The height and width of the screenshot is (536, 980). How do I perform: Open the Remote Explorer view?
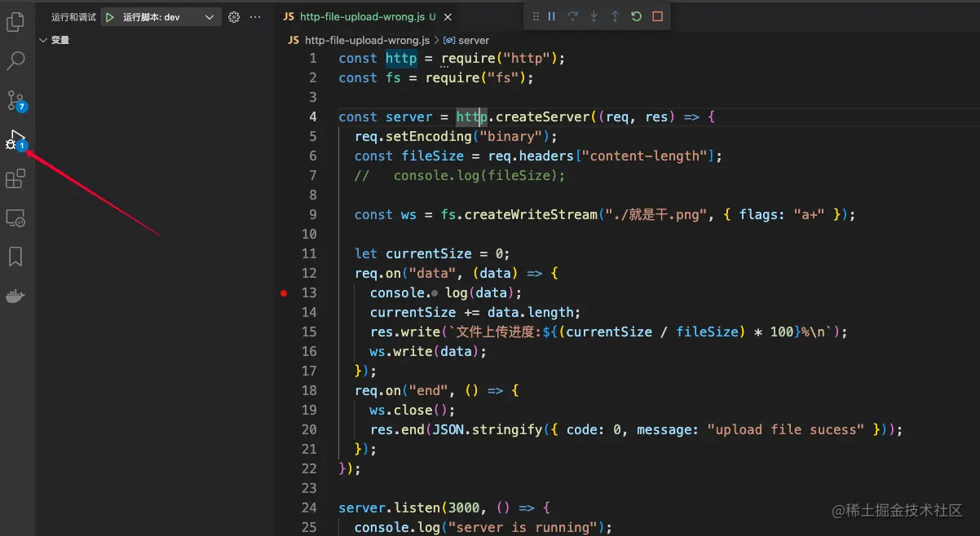tap(15, 217)
